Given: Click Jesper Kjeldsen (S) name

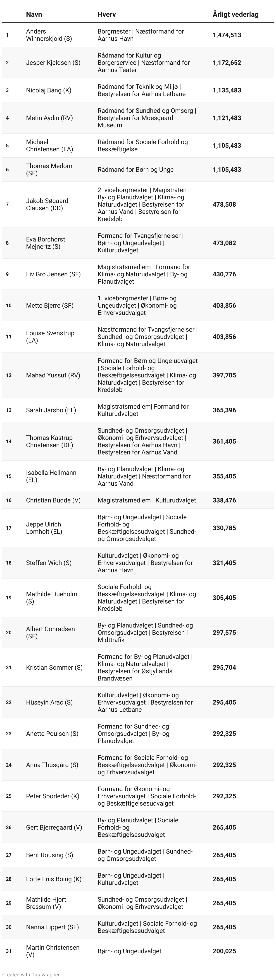Looking at the screenshot, I should click(x=53, y=62).
